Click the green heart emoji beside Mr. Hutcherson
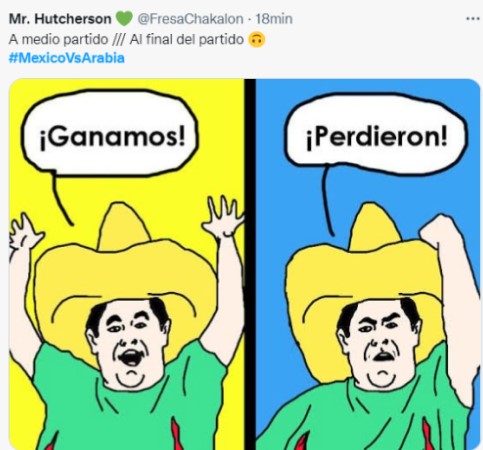 coord(124,18)
